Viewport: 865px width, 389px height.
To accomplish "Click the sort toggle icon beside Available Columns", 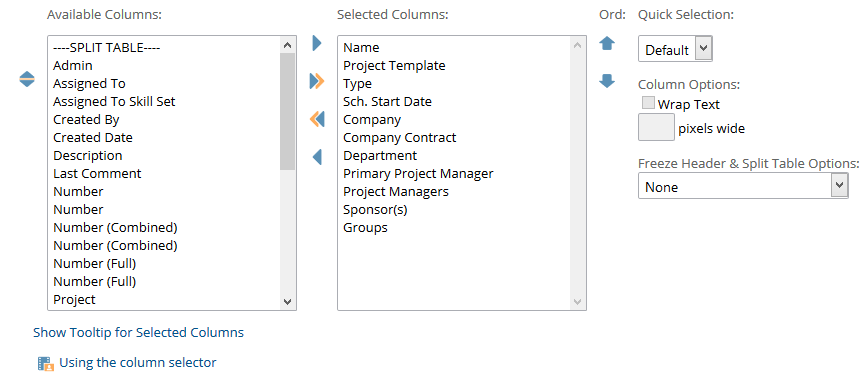I will [27, 79].
